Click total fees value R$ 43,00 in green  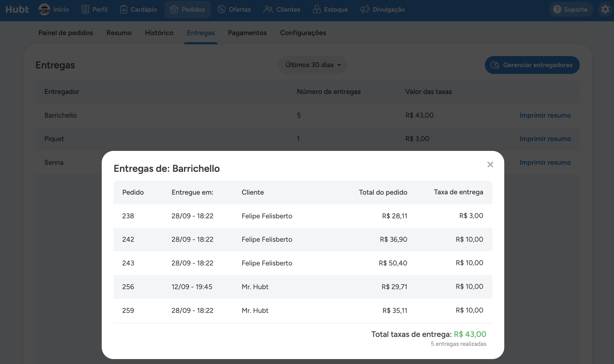click(470, 334)
